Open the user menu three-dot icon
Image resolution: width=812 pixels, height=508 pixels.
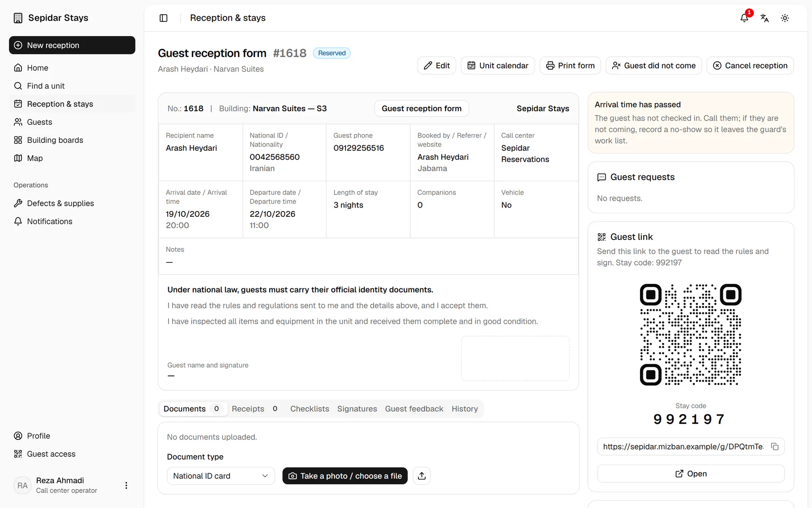126,485
